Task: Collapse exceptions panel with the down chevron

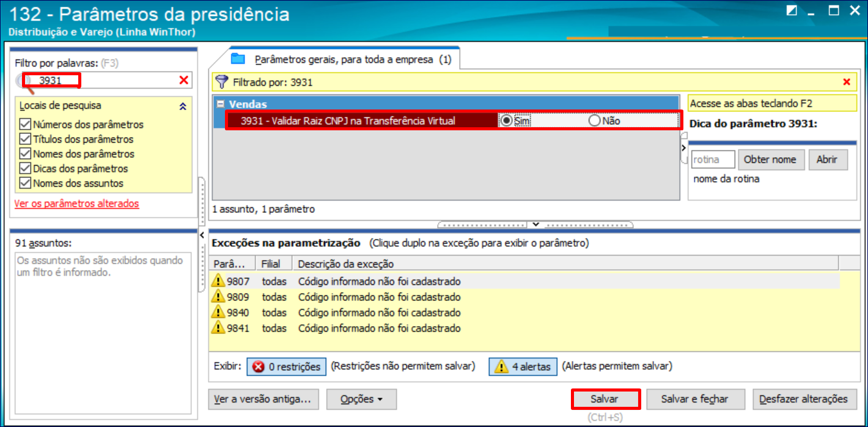Action: [536, 224]
